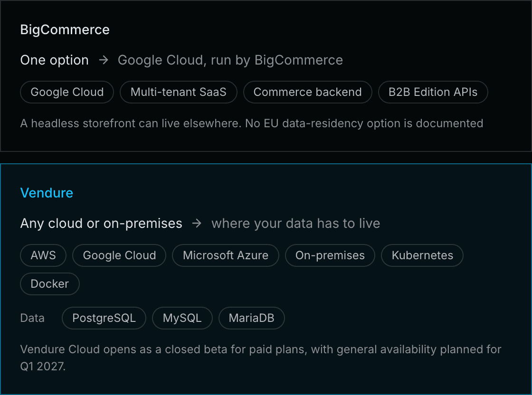Select the PostgreSQL chip

(104, 318)
